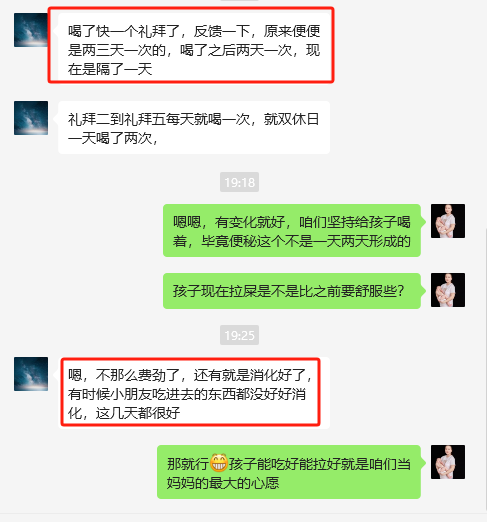Click the green 那就行 reply bubble
Screen dimensions: 487x522
coord(289,472)
